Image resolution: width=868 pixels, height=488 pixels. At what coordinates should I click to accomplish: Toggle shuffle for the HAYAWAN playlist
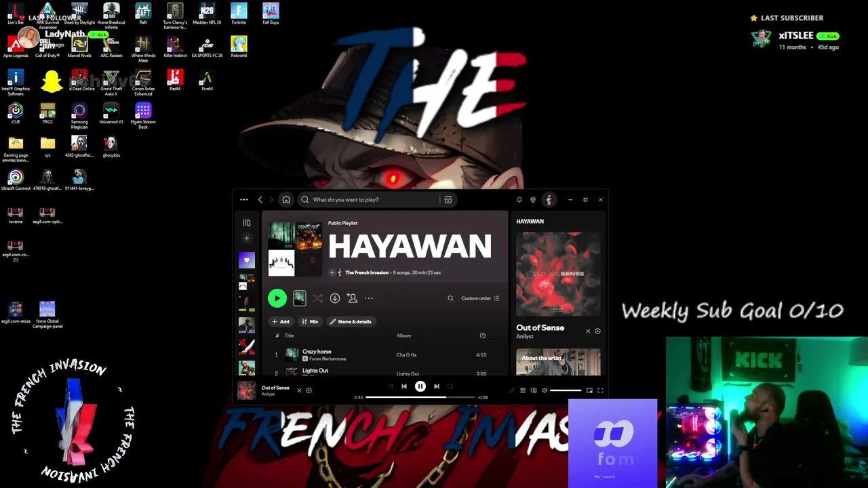coord(317,298)
